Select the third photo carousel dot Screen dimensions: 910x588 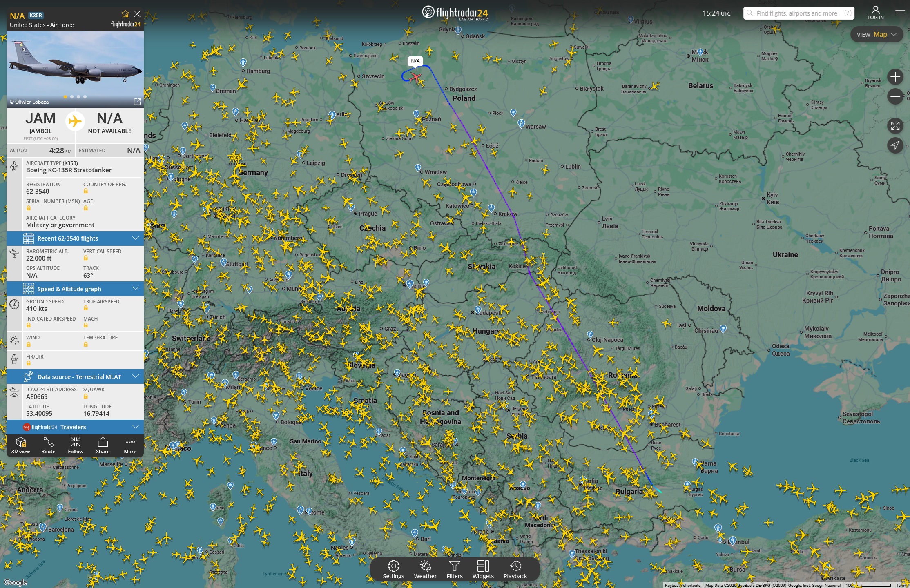coord(78,97)
